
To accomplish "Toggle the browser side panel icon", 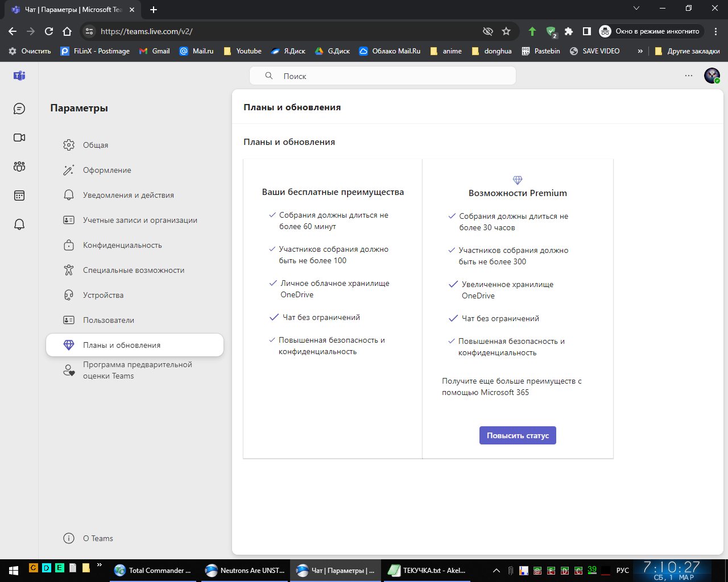I will click(587, 31).
